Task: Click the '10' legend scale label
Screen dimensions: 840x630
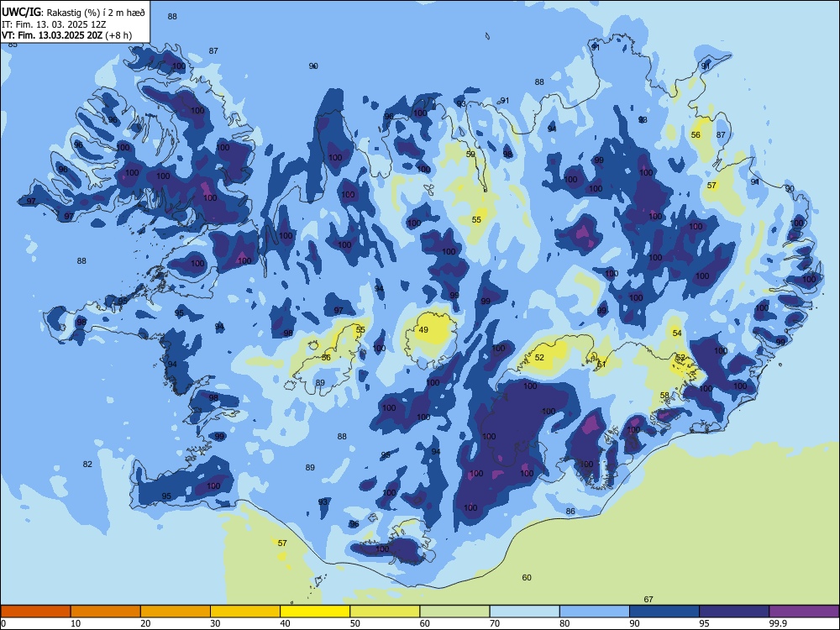Action: point(76,623)
